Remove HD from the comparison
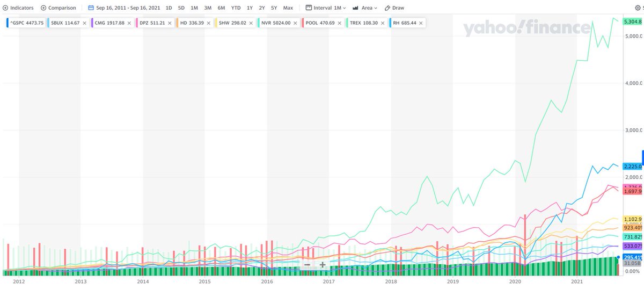 (x=208, y=23)
